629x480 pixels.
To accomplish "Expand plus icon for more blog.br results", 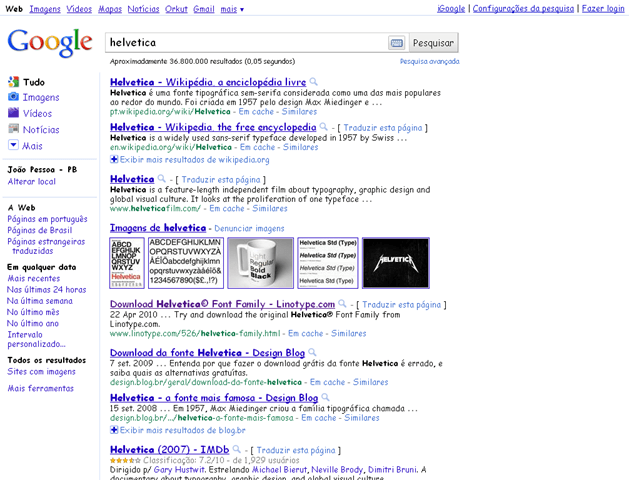I will 114,430.
